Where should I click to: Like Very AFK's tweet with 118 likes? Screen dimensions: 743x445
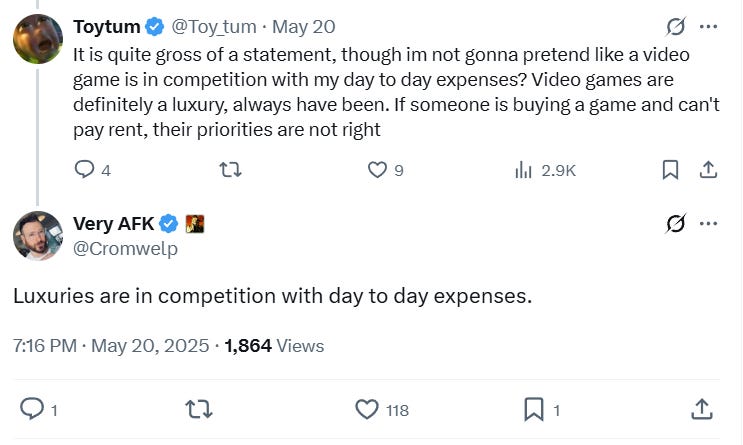(368, 408)
